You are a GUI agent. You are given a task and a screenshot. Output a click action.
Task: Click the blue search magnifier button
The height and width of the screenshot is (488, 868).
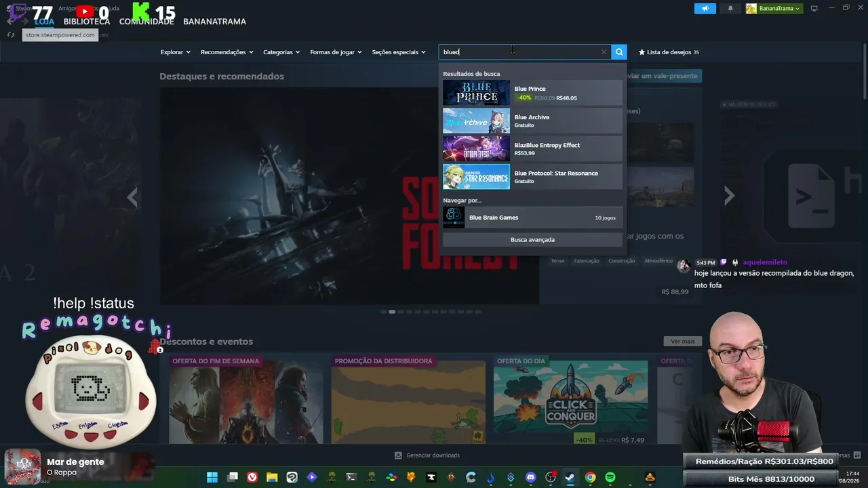[619, 52]
